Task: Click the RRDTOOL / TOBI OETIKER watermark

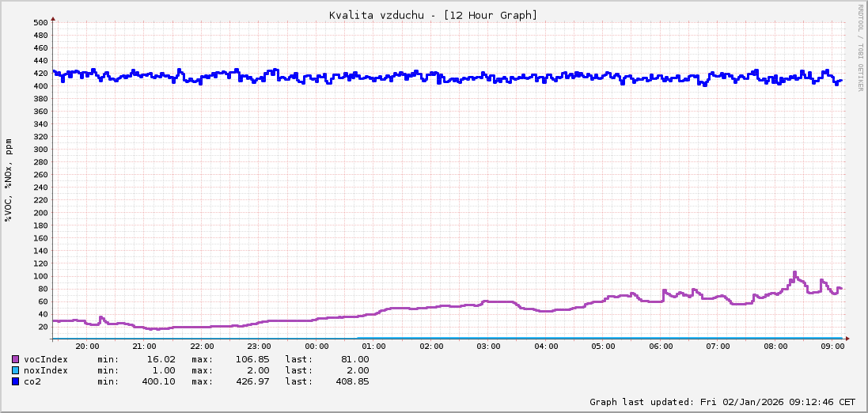Action: tap(860, 47)
